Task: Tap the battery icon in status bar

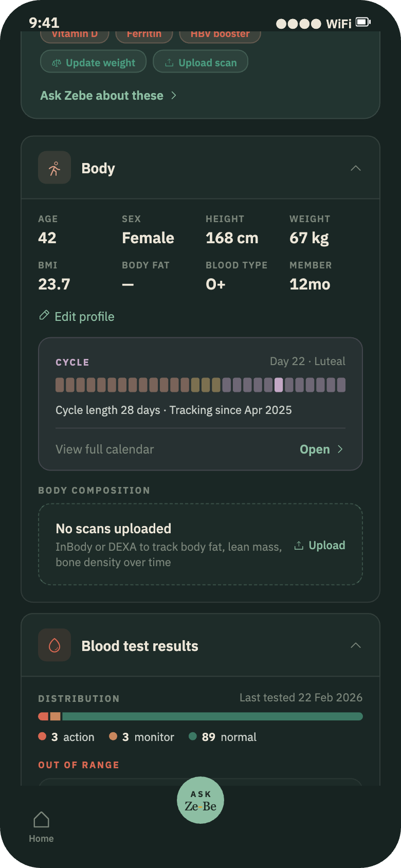Action: point(363,22)
